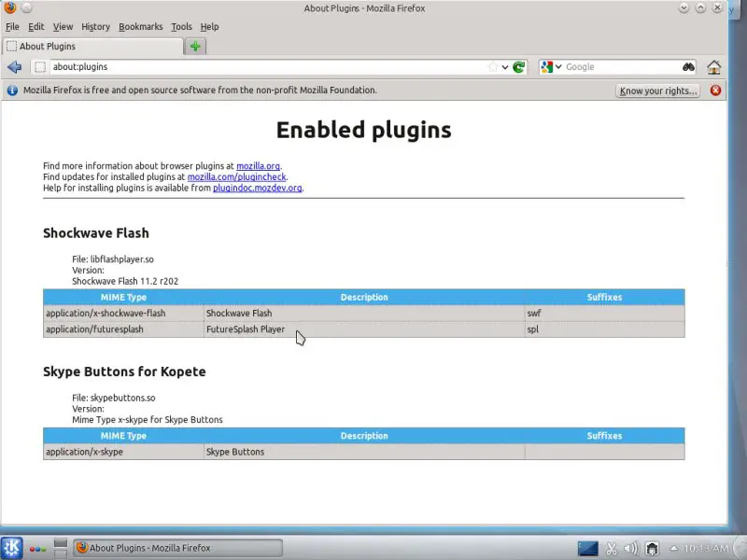Start the search with the binoculars icon
The image size is (747, 560).
[688, 67]
